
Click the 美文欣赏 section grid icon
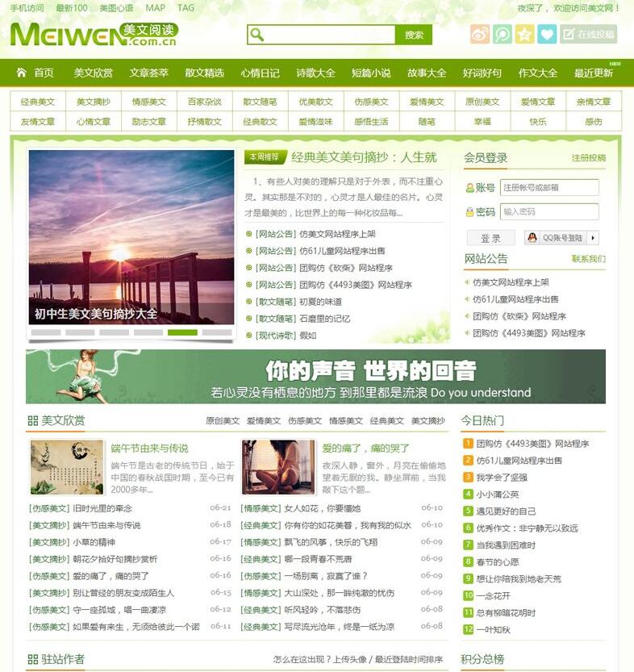tap(32, 420)
